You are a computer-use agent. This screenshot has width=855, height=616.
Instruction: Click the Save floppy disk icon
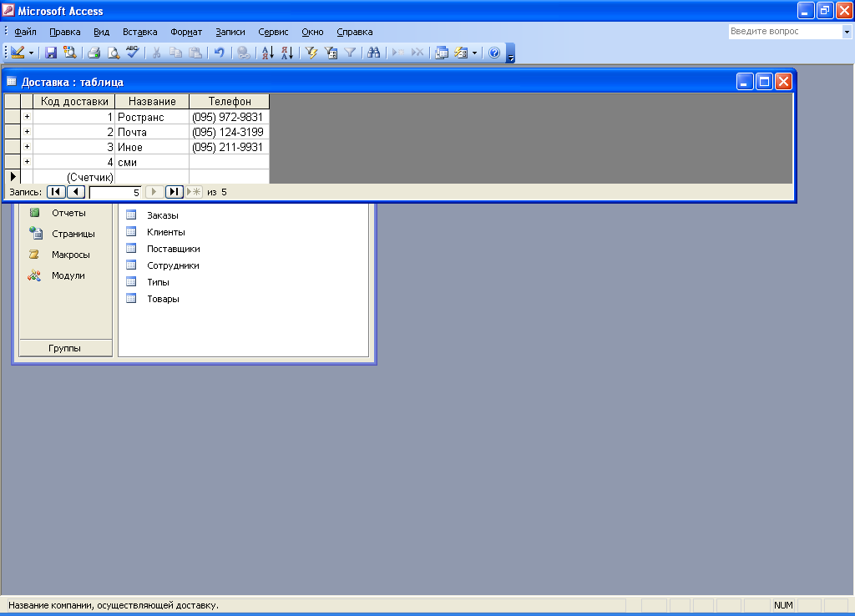(51, 53)
